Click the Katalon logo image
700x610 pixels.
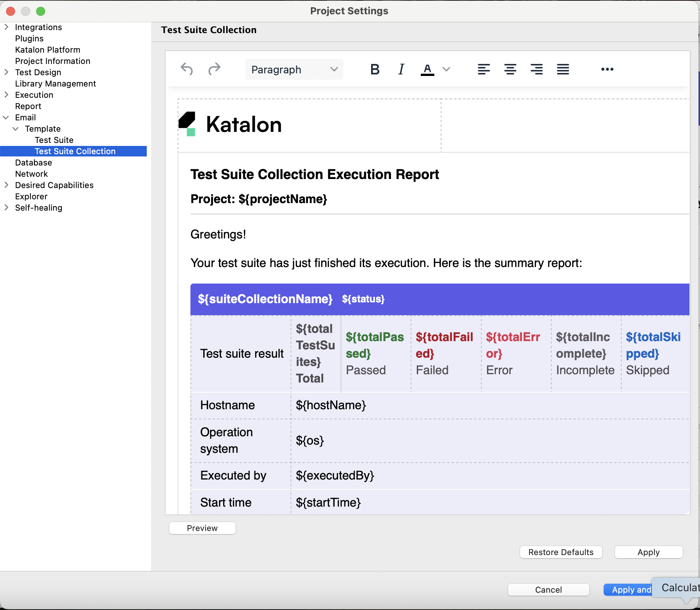point(230,124)
